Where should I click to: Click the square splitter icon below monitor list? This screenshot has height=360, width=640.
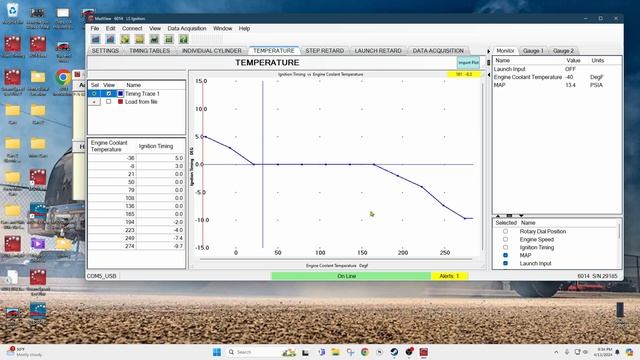tap(509, 216)
